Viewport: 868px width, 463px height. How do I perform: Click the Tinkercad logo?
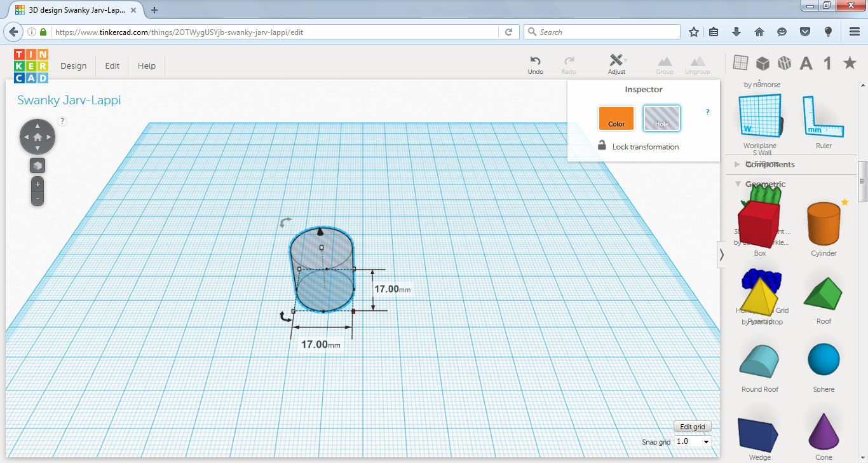tap(31, 66)
